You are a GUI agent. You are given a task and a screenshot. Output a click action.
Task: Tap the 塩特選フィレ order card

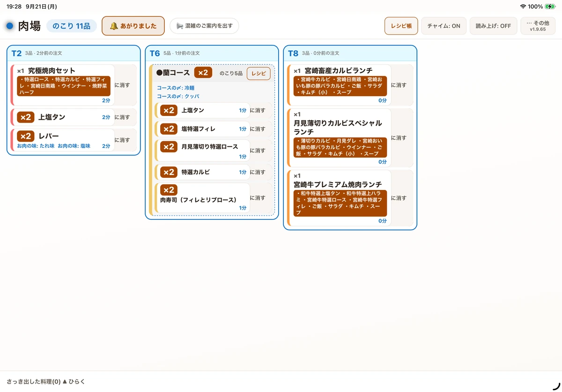202,129
